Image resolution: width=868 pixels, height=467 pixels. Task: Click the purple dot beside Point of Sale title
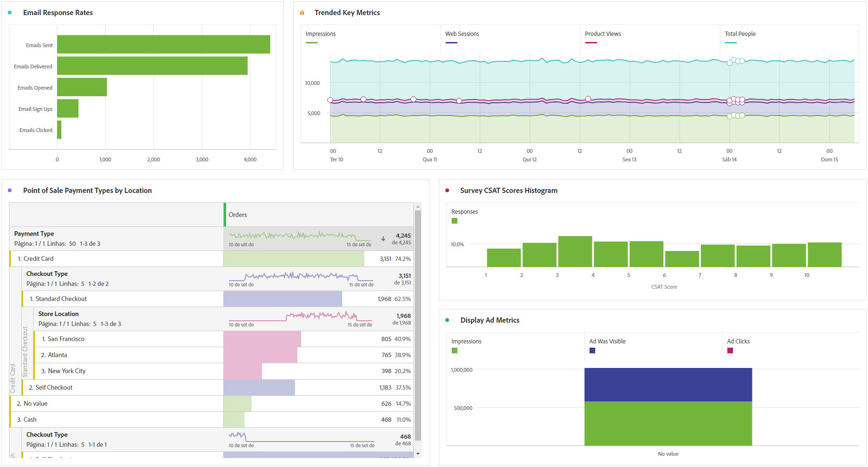10,191
